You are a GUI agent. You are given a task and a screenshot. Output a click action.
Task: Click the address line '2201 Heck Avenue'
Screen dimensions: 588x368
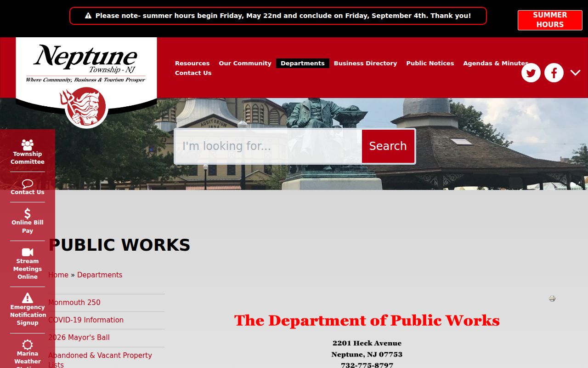click(367, 343)
